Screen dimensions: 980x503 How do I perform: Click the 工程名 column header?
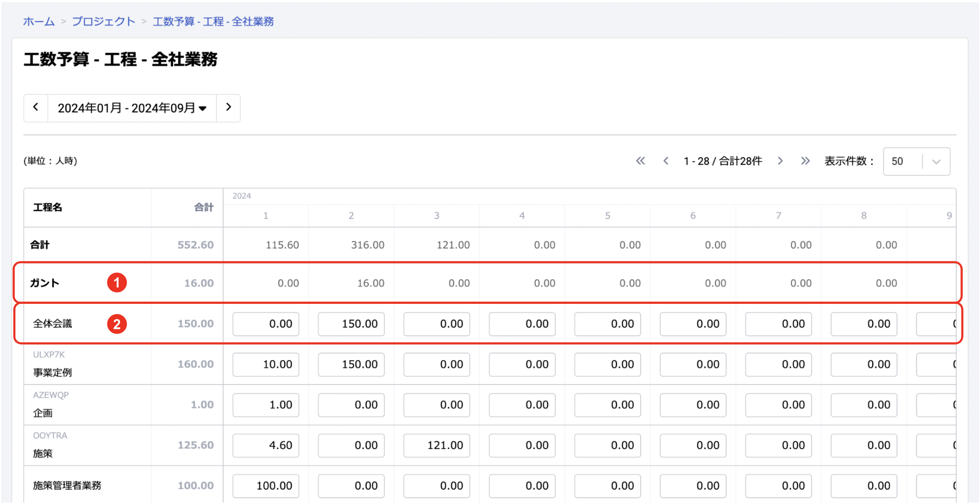coord(47,207)
